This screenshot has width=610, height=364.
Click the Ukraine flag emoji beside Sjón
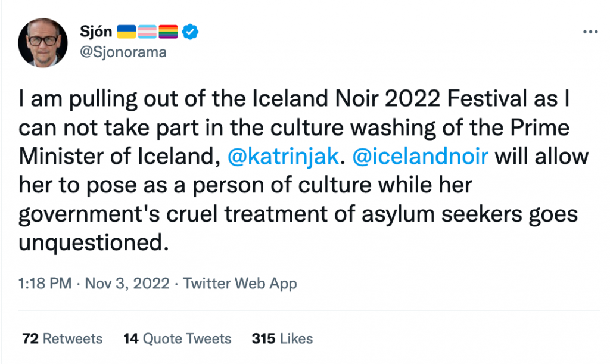126,32
